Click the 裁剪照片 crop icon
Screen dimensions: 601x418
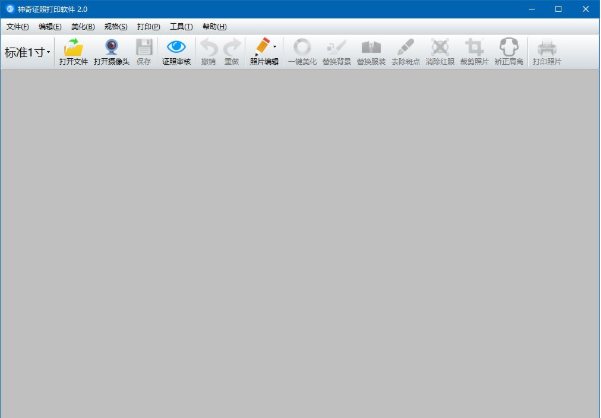475,48
